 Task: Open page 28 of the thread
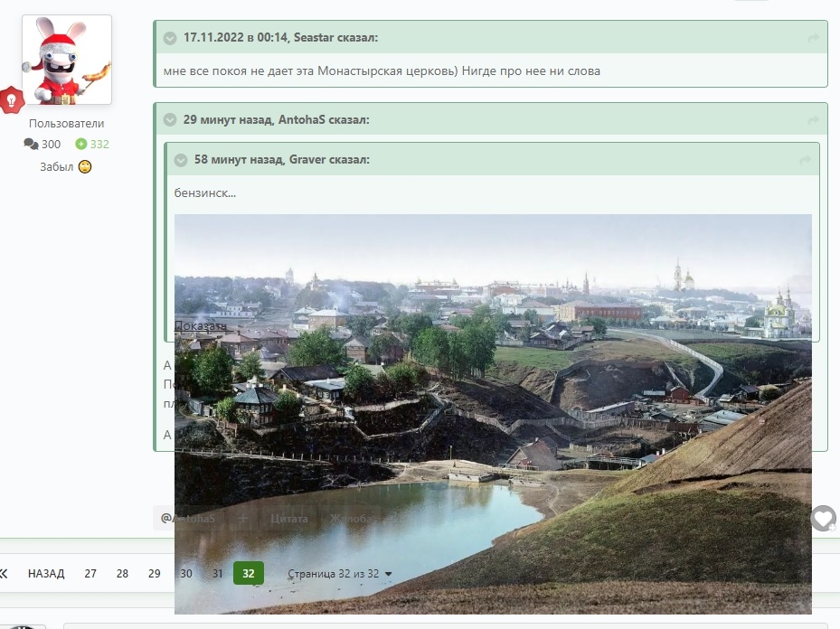point(122,573)
